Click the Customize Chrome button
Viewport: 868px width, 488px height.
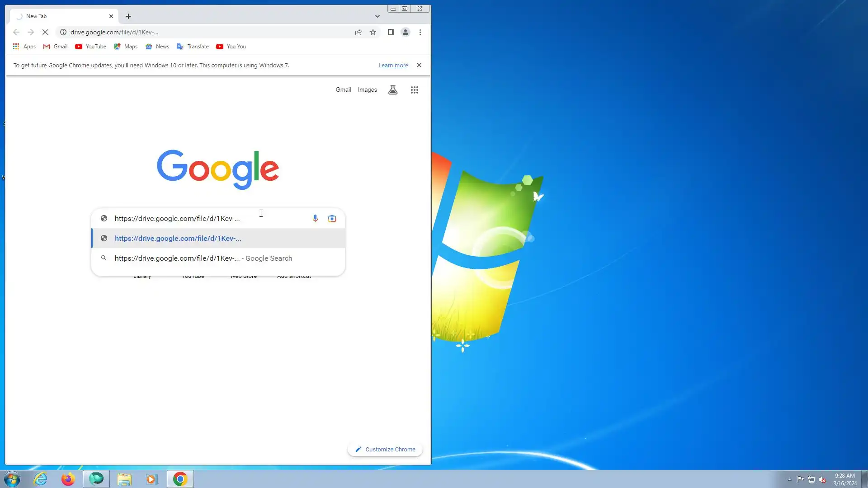coord(385,449)
